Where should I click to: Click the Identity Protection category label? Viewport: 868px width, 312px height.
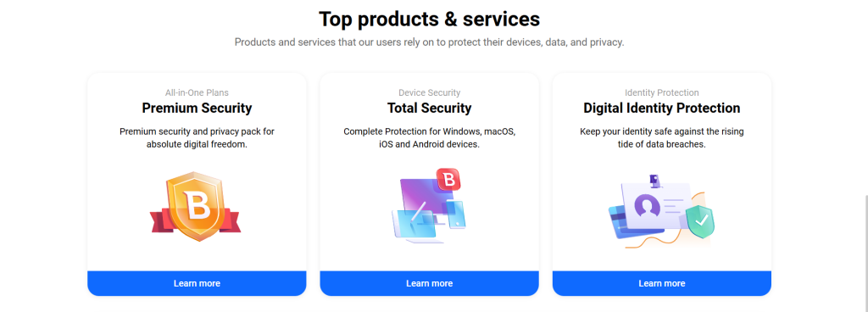(662, 92)
